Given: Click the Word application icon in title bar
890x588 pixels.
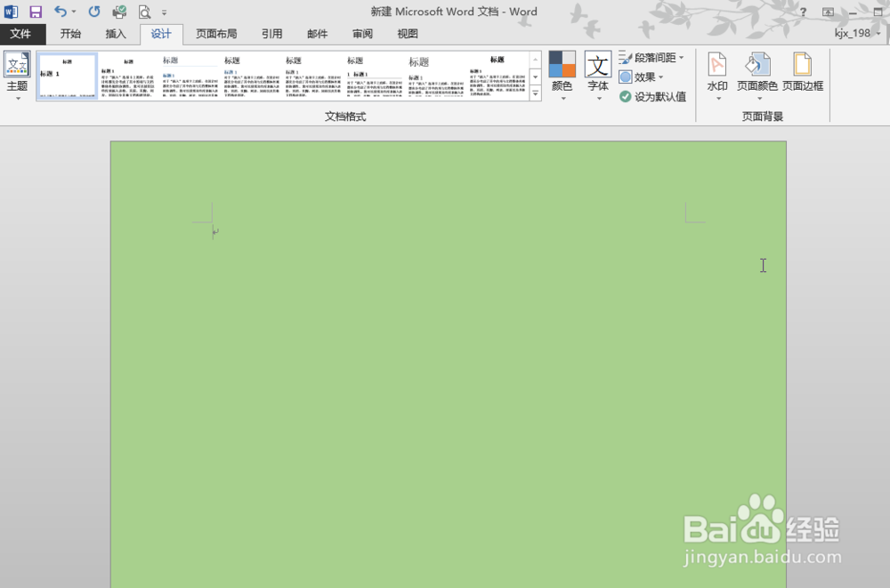Looking at the screenshot, I should click(11, 12).
